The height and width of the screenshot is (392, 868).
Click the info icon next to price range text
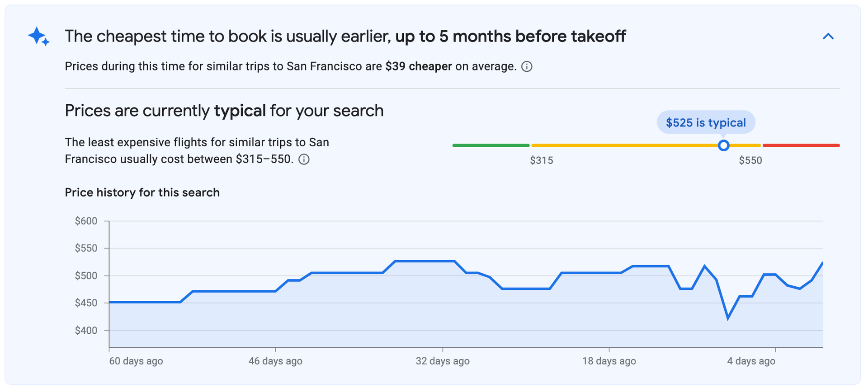[x=304, y=159]
